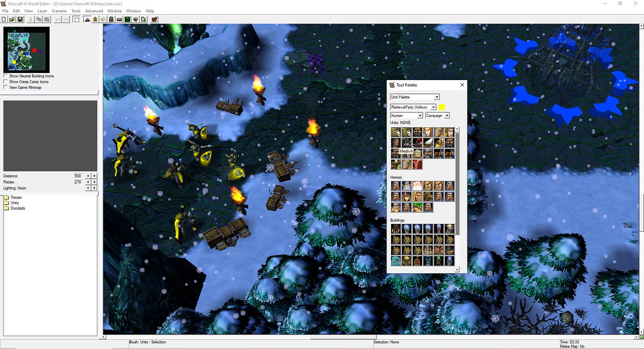Viewport: 644px width, 349px height.
Task: Open the Trigger Editor module icon
Action: click(x=95, y=19)
